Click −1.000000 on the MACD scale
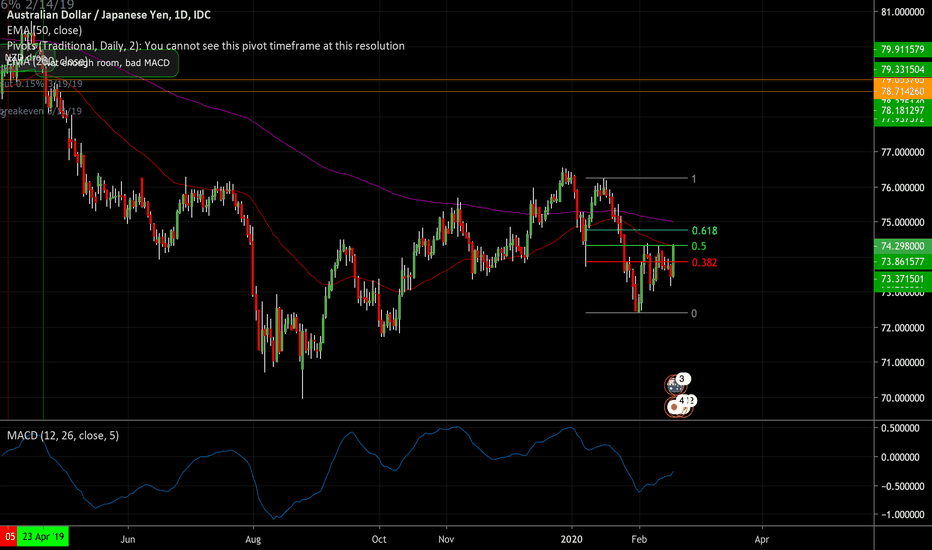932x550 pixels. pos(902,515)
